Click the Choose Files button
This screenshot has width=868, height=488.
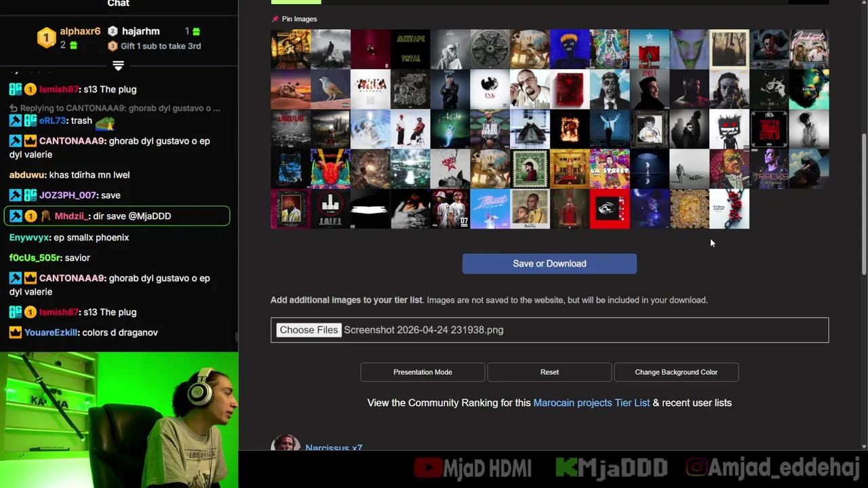[309, 330]
